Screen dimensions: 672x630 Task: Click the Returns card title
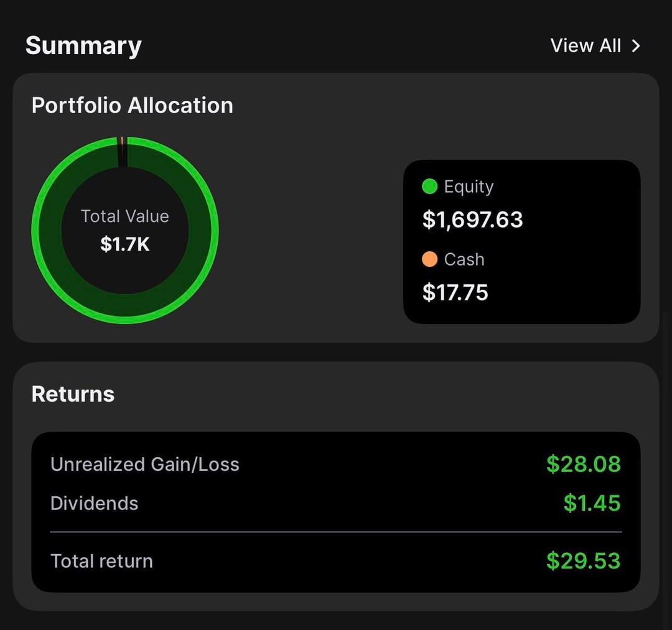coord(73,394)
